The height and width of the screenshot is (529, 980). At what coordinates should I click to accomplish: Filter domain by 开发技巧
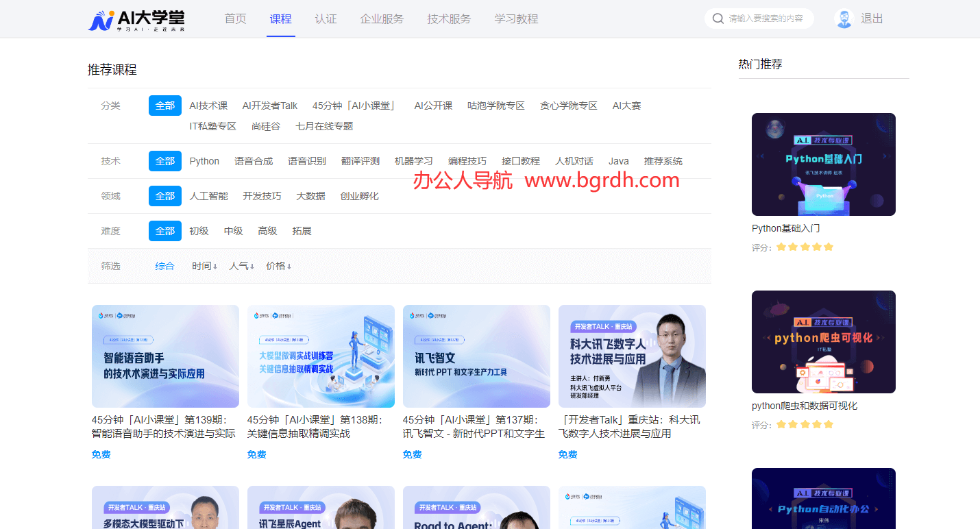tap(262, 196)
